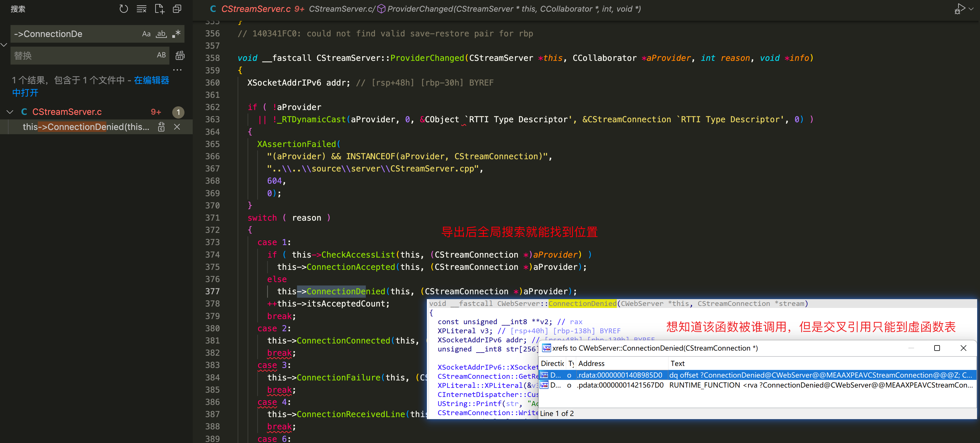Click XAssertionFailed on line 365
The width and height of the screenshot is (980, 443).
pyautogui.click(x=297, y=144)
